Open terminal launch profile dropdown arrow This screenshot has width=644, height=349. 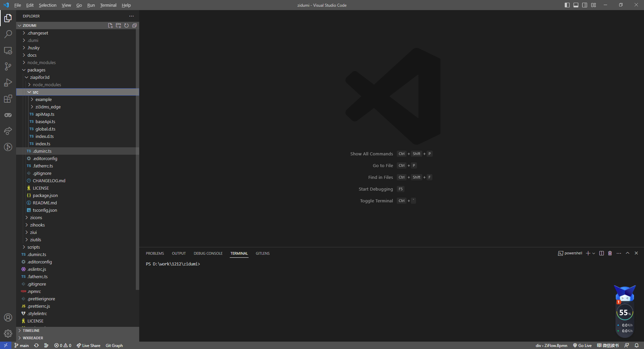594,253
